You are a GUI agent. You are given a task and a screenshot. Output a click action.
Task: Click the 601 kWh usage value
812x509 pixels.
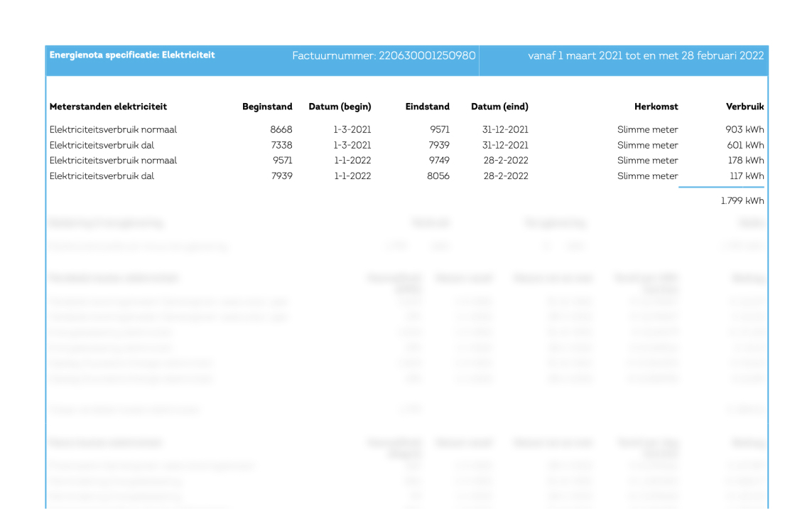click(x=745, y=145)
